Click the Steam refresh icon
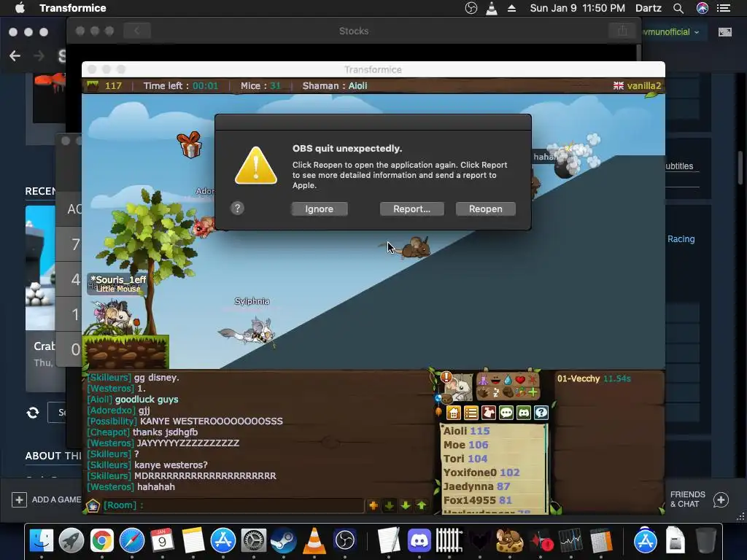Image resolution: width=747 pixels, height=560 pixels. click(32, 413)
